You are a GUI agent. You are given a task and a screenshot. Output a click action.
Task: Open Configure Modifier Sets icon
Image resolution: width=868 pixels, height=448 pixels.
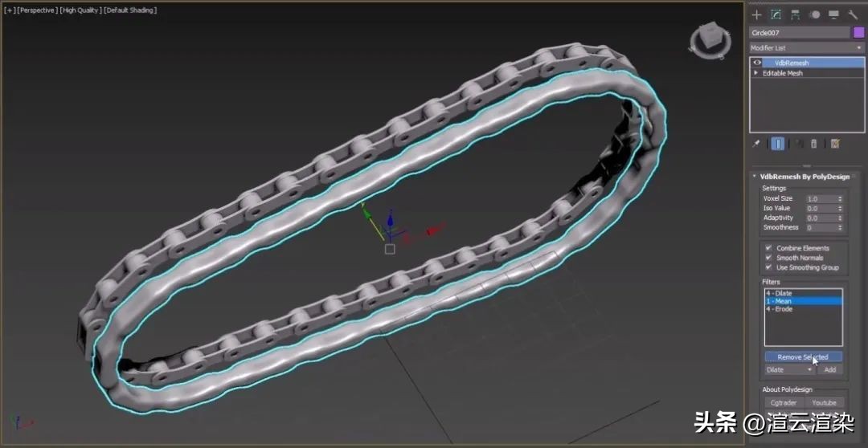tap(835, 144)
